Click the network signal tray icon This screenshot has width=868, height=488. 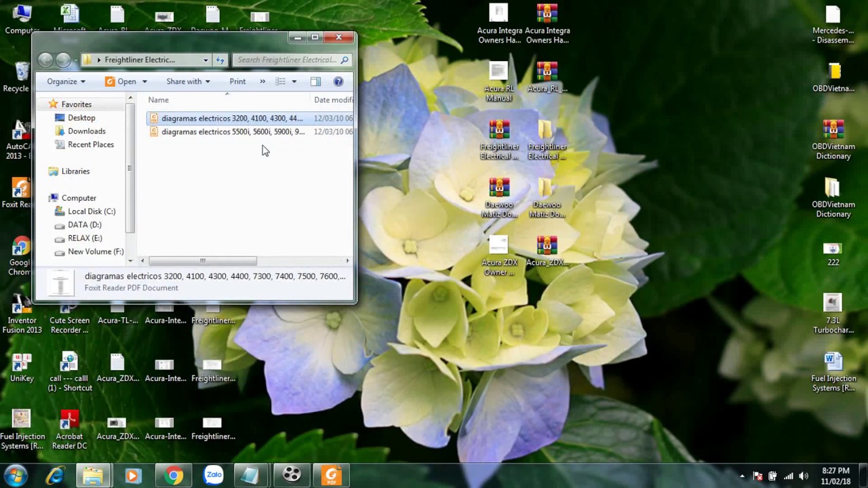coord(788,476)
